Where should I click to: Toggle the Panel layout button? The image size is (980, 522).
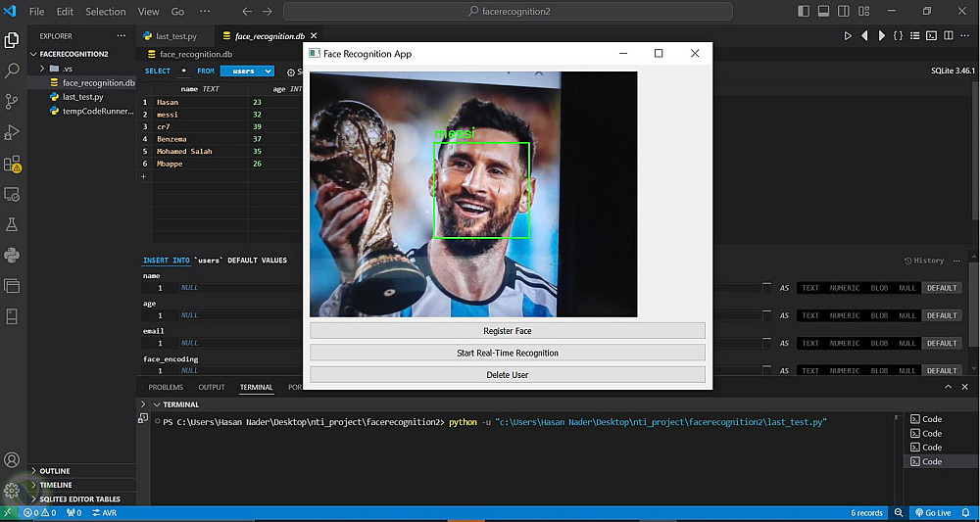(x=824, y=11)
